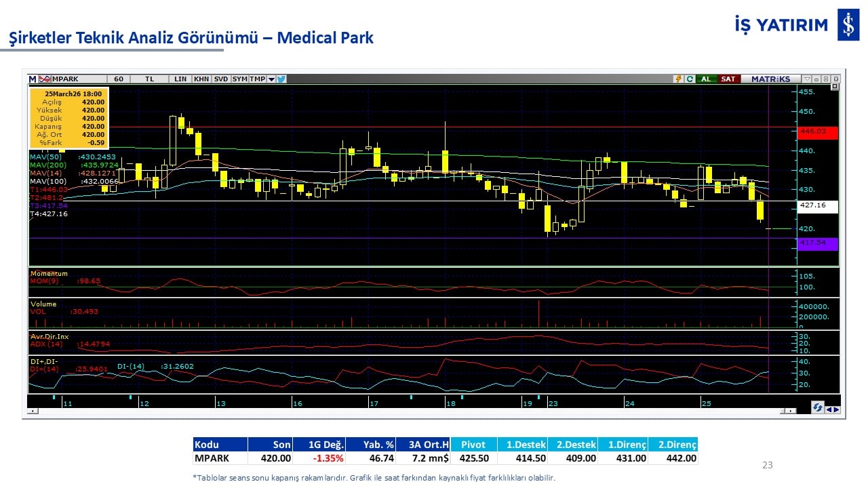Click the blue sync icon at bottom right
The height and width of the screenshot is (488, 868).
[818, 407]
